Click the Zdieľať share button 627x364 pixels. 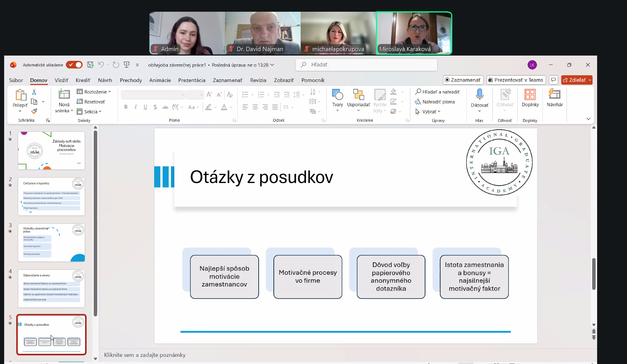pos(576,80)
